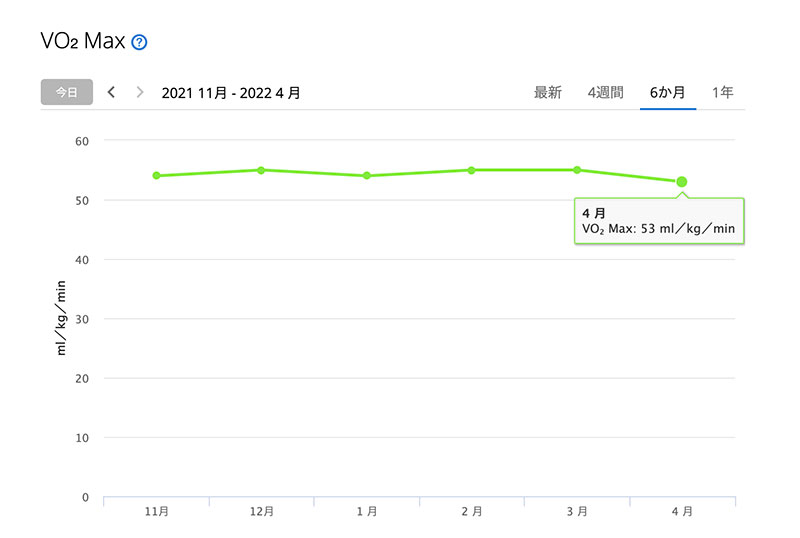Click the 12月 data point on chart
Image resolution: width=800 pixels, height=538 pixels.
coord(261,170)
